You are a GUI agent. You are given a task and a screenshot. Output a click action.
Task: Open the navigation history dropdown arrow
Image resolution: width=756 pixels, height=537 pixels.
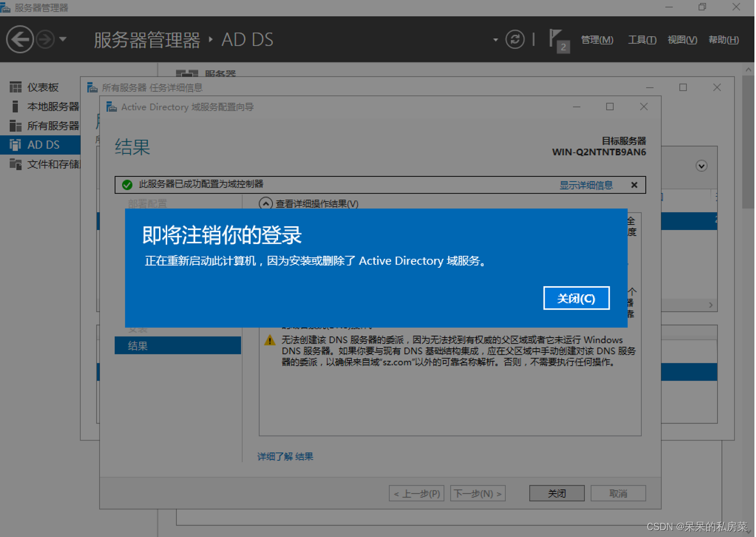point(63,39)
